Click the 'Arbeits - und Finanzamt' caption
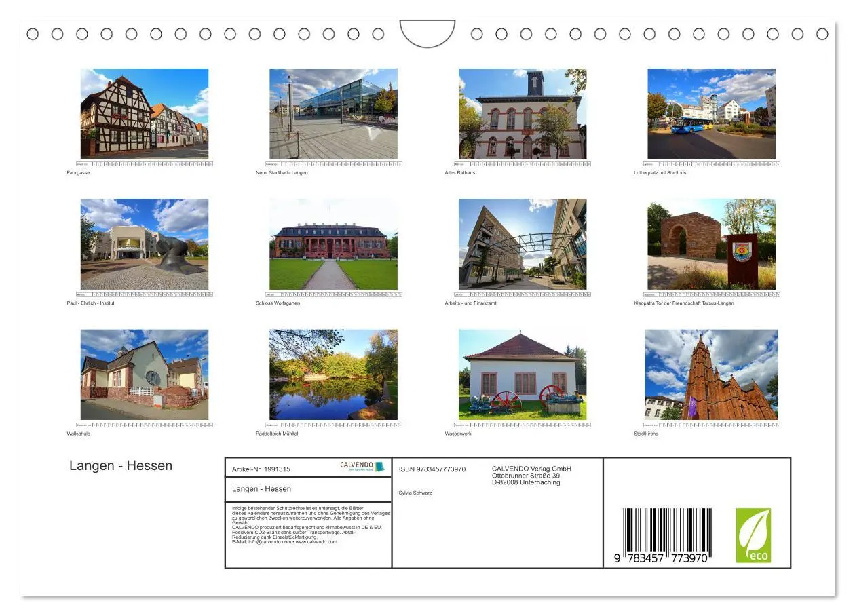 tap(470, 303)
